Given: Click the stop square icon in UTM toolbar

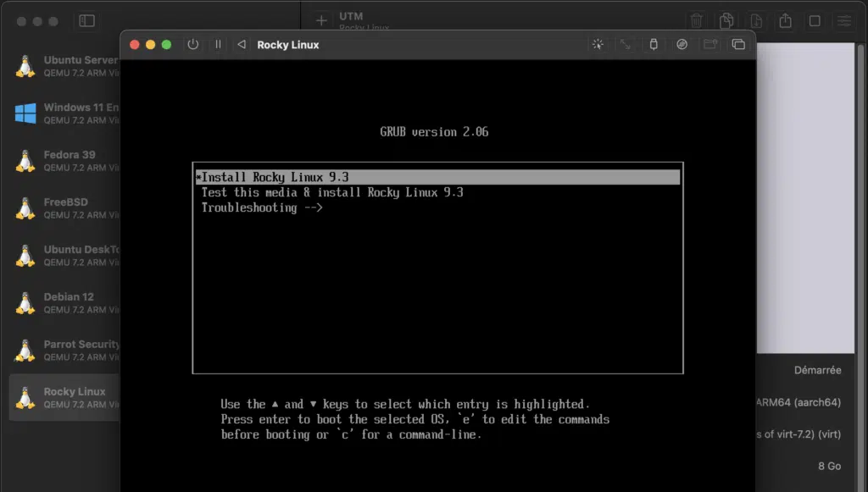Looking at the screenshot, I should pos(815,21).
